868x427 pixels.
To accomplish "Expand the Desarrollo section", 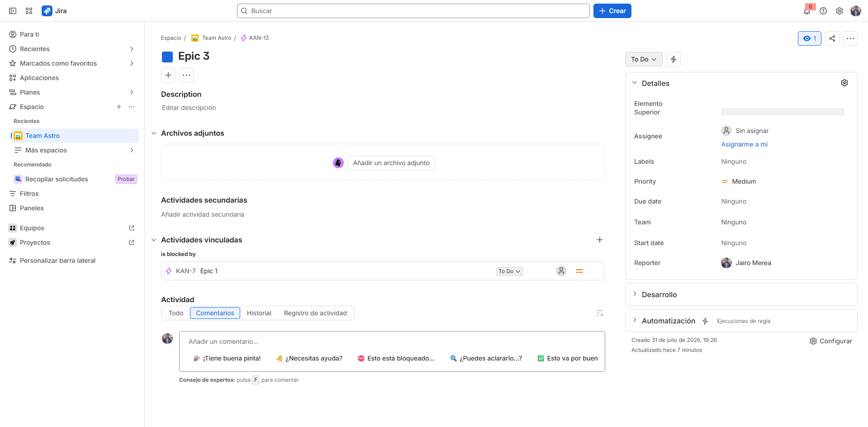I will tap(635, 294).
